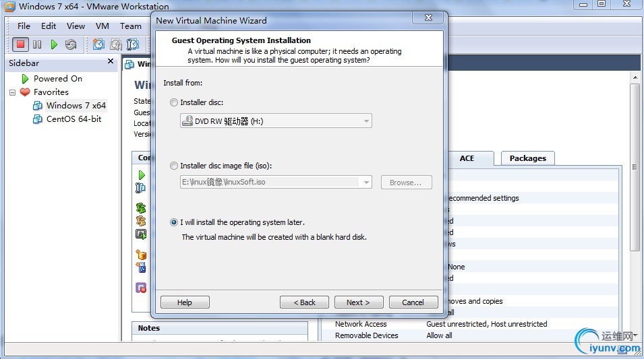Click the Notes section header

click(x=220, y=328)
